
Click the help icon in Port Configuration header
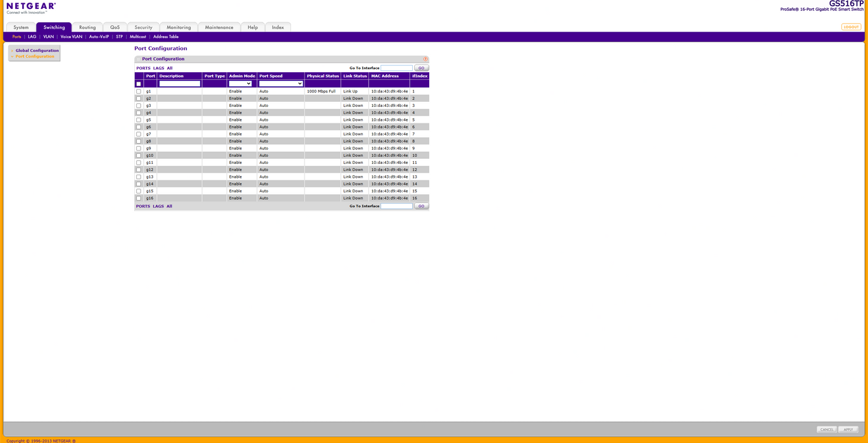425,59
